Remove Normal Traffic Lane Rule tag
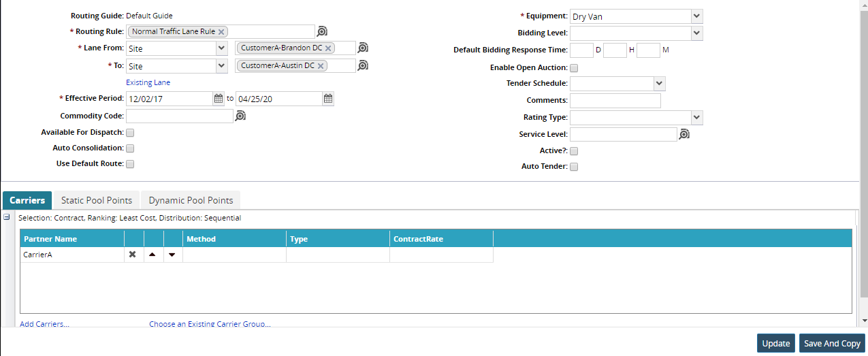Image resolution: width=868 pixels, height=356 pixels. click(221, 32)
